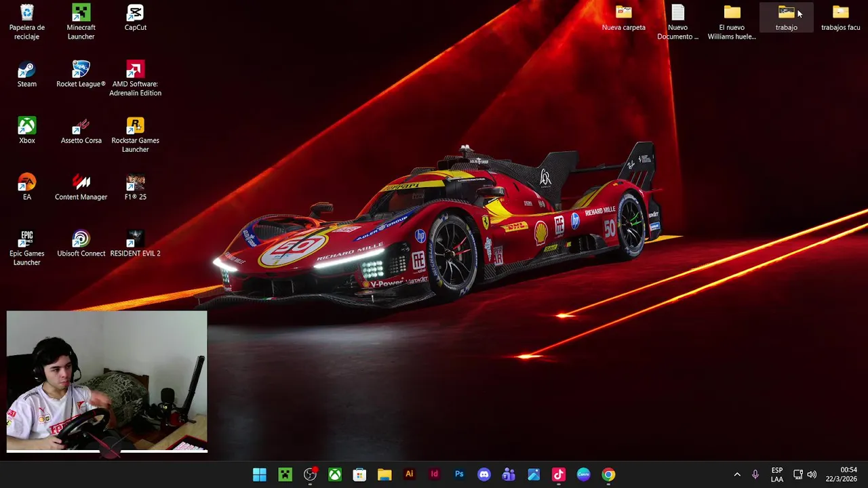Open the network status tray icon
The height and width of the screenshot is (488, 868).
(798, 474)
